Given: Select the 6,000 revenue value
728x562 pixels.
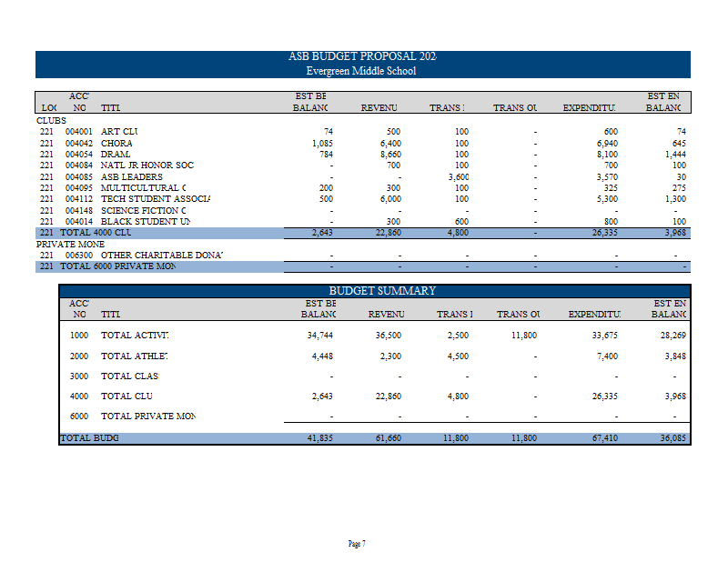Looking at the screenshot, I should point(390,198).
